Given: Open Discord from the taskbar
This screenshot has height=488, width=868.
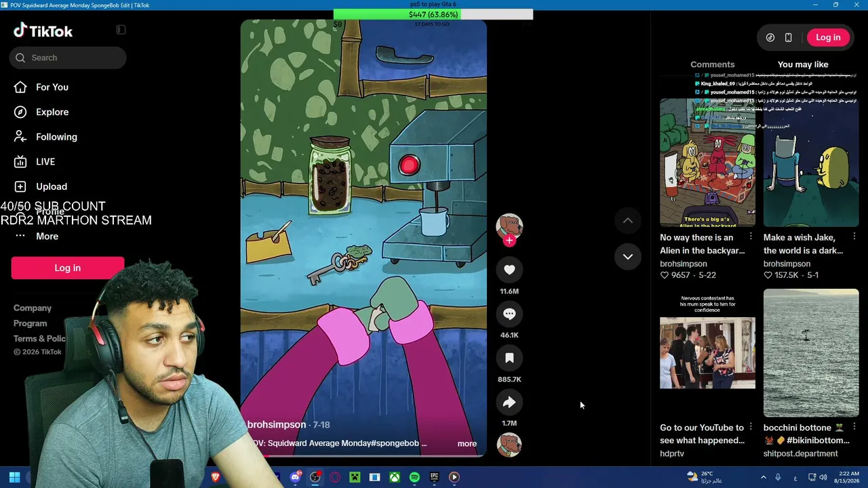Looking at the screenshot, I should (295, 477).
